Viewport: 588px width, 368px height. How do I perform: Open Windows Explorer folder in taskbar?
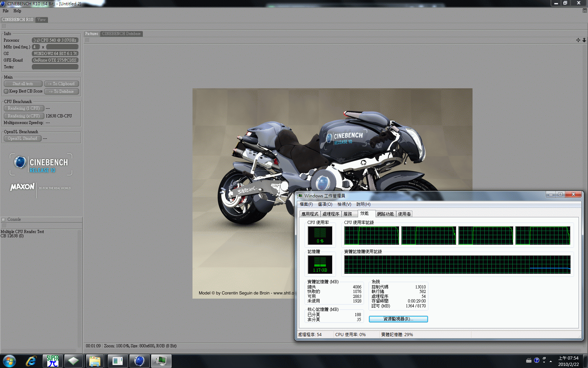[x=95, y=361]
